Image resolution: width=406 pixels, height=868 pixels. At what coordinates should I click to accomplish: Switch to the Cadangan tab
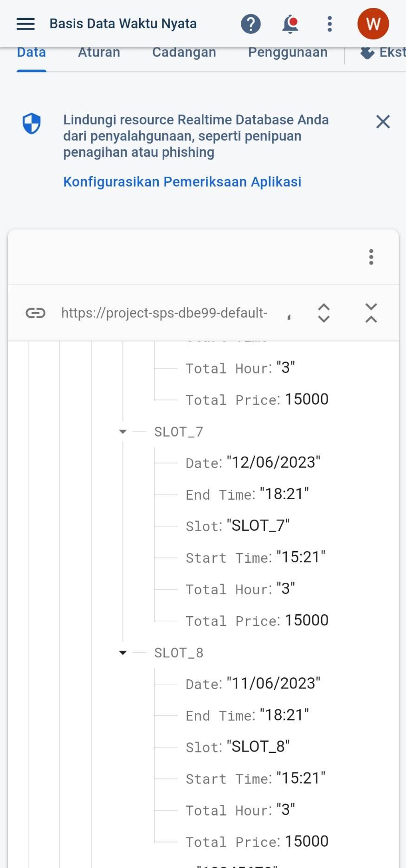tap(184, 53)
